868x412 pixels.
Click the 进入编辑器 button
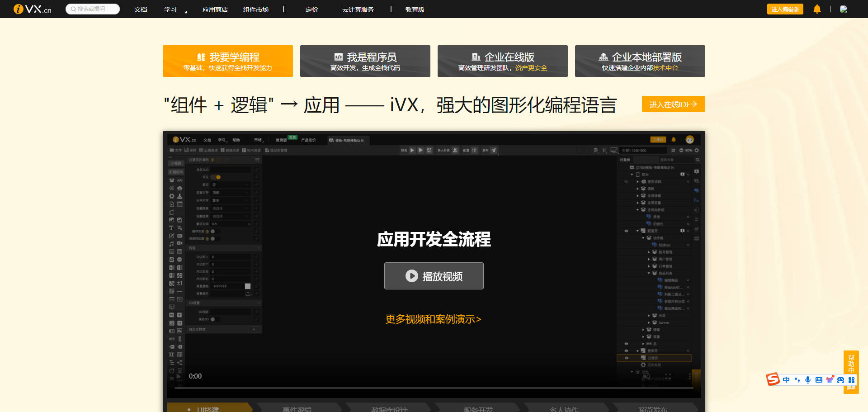pos(785,9)
